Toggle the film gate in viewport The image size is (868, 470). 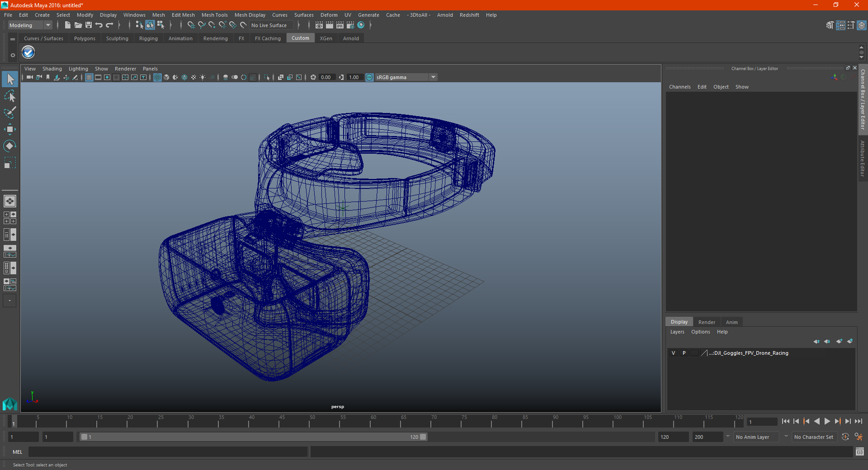pyautogui.click(x=98, y=77)
